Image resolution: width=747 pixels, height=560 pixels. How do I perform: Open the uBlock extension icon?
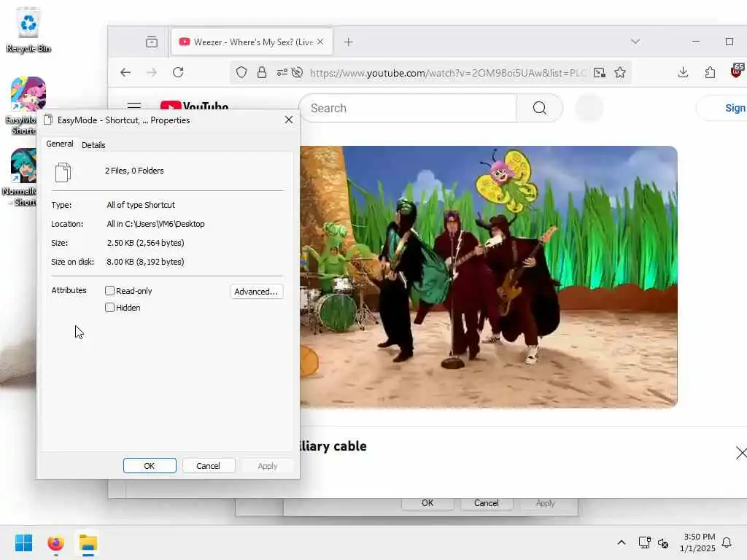pyautogui.click(x=737, y=71)
